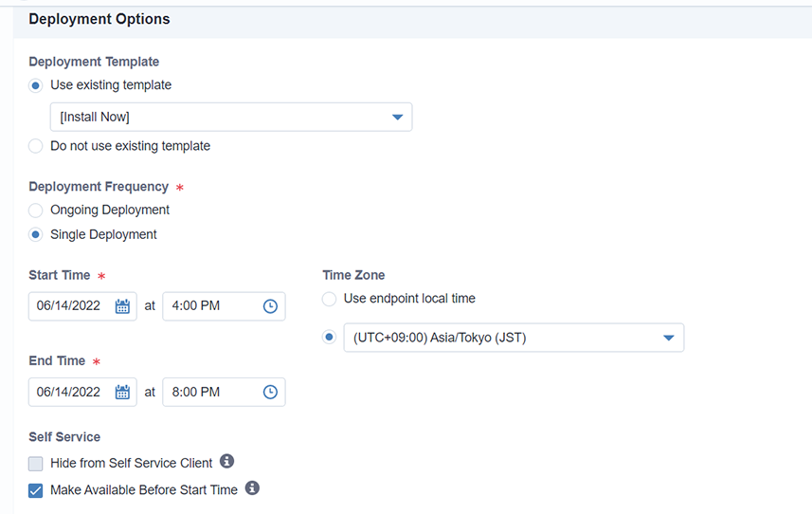
Task: Select Single Deployment frequency
Action: click(36, 234)
